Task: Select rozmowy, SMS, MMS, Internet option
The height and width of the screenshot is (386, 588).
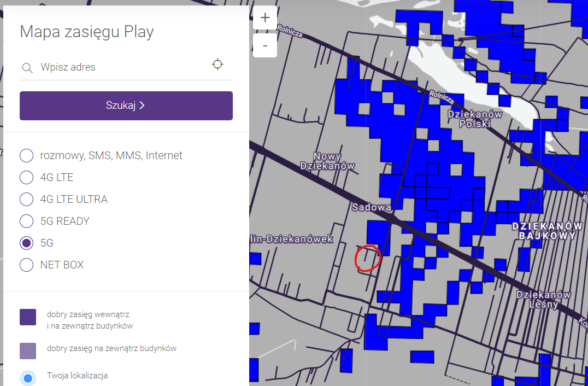Action: [27, 155]
